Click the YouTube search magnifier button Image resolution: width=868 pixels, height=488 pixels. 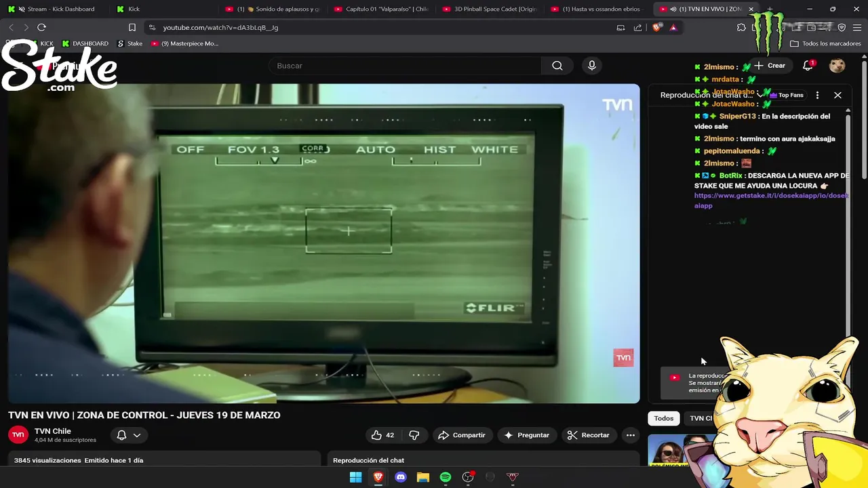557,66
